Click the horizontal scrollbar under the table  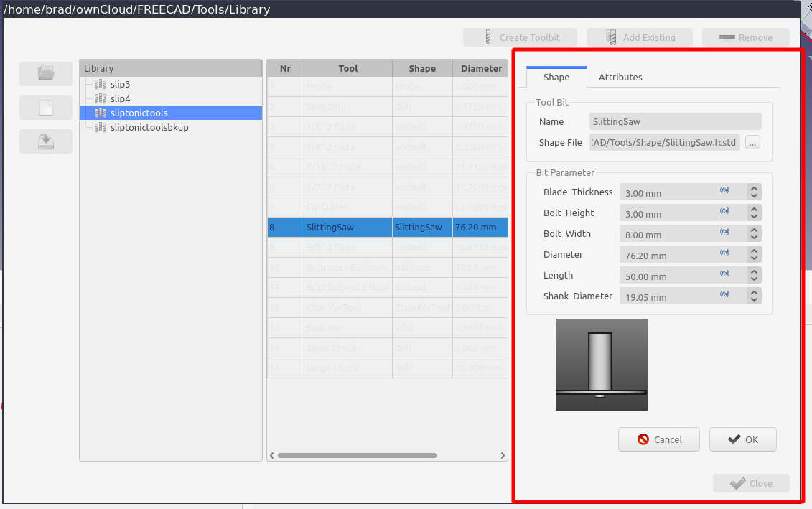[x=357, y=456]
